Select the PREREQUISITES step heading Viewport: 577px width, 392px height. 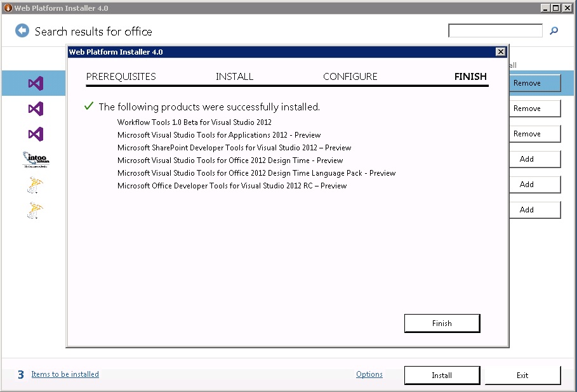(x=121, y=77)
